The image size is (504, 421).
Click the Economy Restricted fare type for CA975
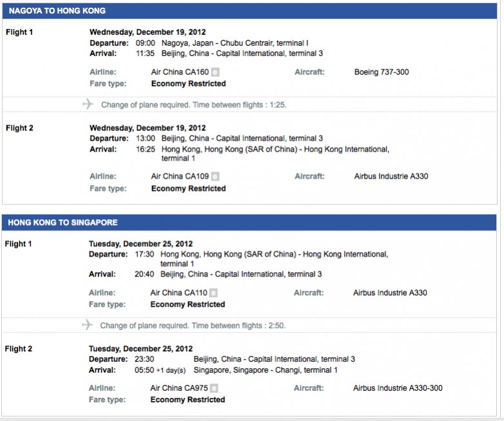188,400
